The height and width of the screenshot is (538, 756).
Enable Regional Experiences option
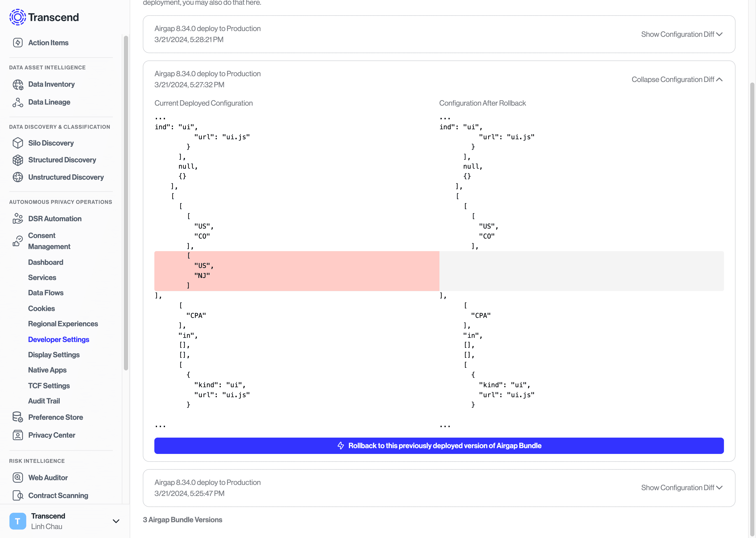point(63,323)
